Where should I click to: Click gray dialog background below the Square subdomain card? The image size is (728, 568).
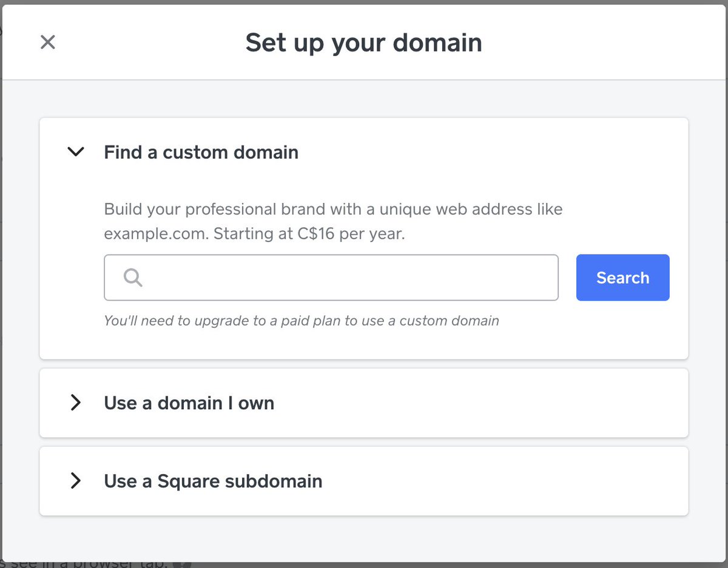click(x=364, y=538)
